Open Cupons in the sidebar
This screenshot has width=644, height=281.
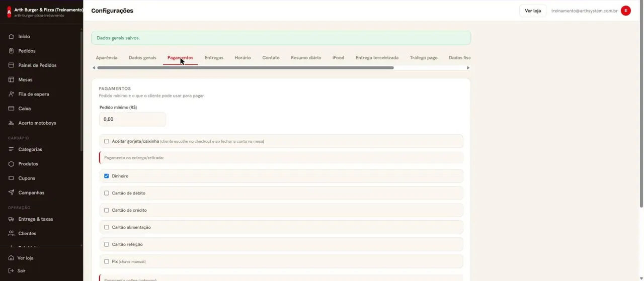tap(27, 178)
